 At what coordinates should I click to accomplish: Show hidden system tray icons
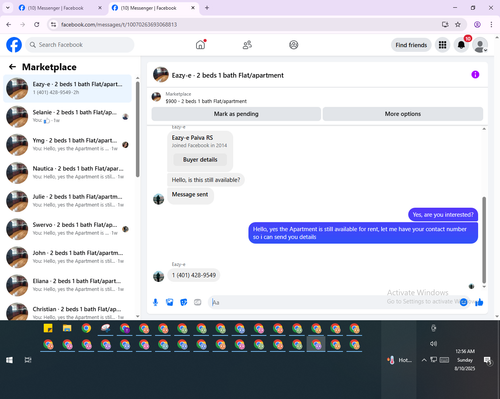click(x=424, y=360)
